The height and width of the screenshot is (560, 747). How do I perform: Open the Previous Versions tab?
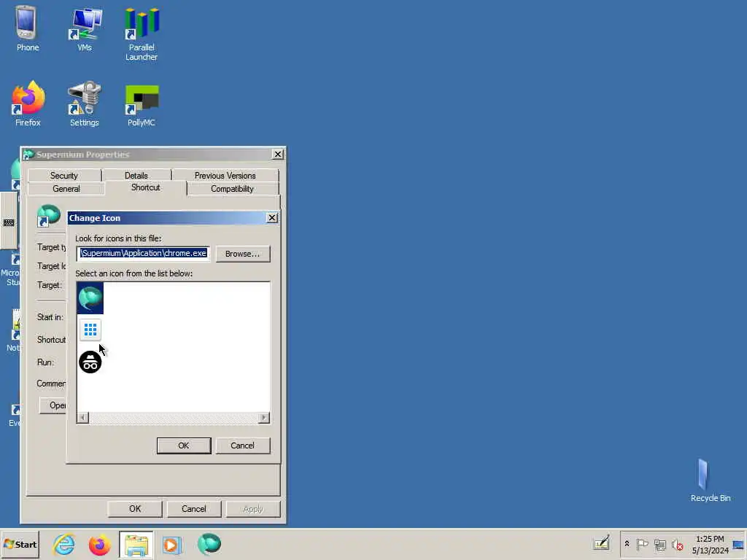point(225,175)
